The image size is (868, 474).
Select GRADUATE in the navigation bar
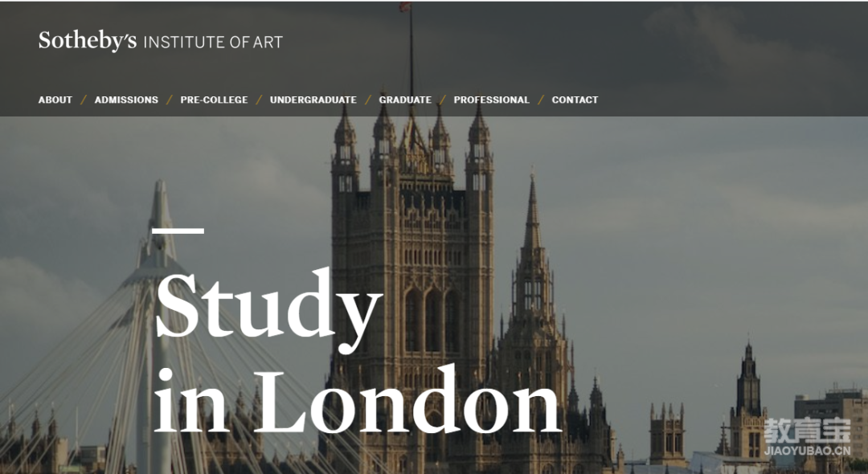tap(405, 100)
